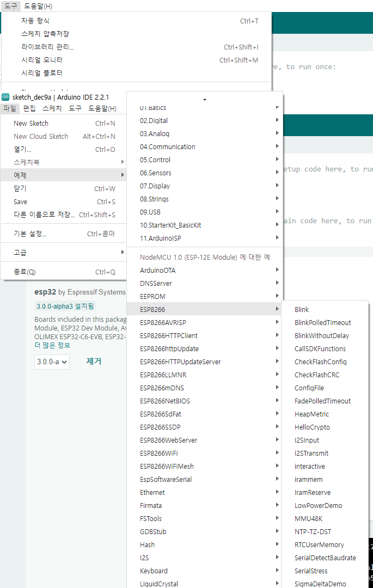
Task: Expand ESP8266HTTPClient examples
Action: coord(205,335)
